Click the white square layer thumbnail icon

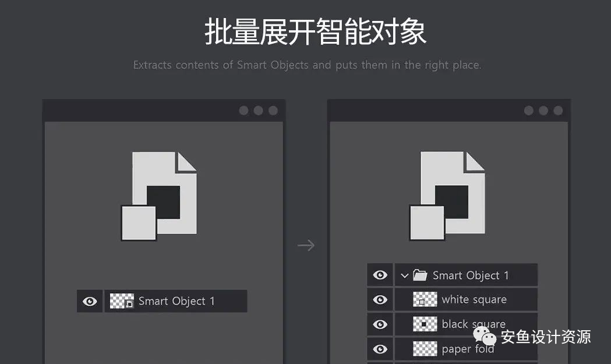(426, 299)
